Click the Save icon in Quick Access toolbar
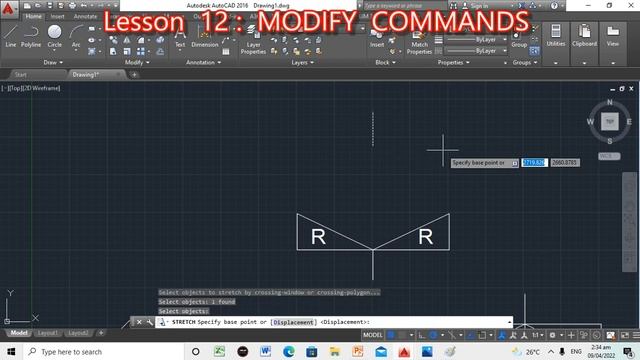Viewport: 640px width, 360px height. pyautogui.click(x=49, y=6)
